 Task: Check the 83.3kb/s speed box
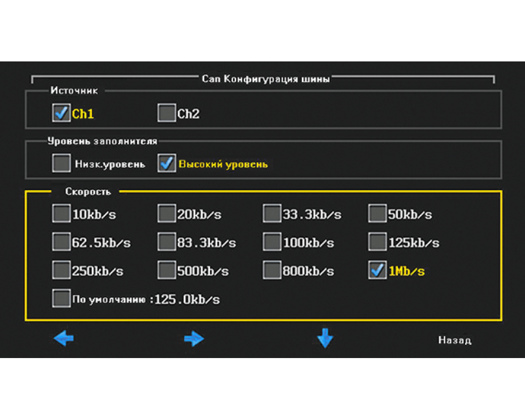point(166,243)
